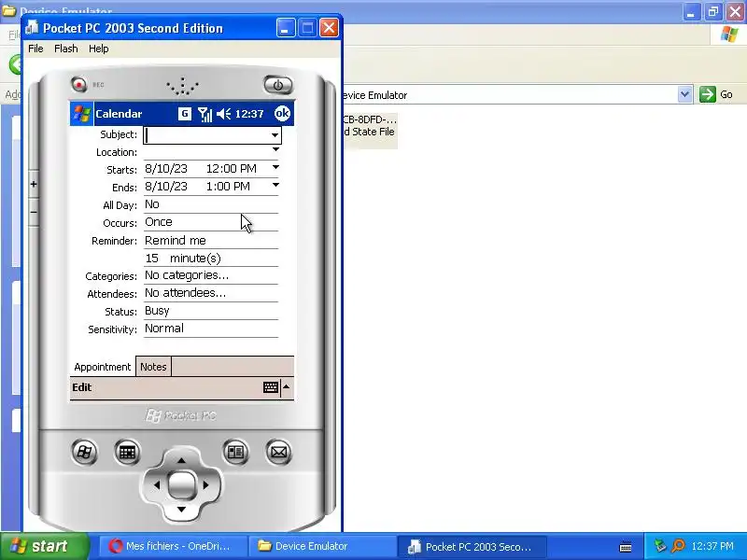Screen dimensions: 747x560
Task: Expand the Ends time dropdown arrow
Action: coord(275,185)
